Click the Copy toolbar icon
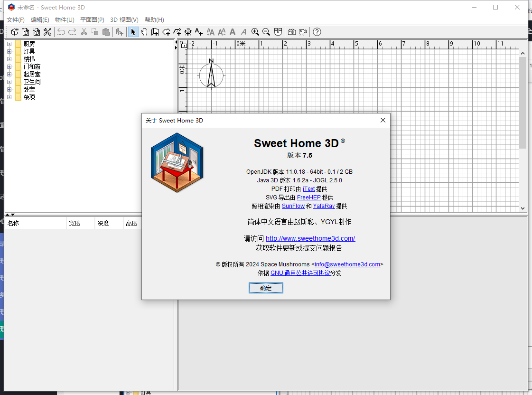The width and height of the screenshot is (532, 395). [x=95, y=32]
